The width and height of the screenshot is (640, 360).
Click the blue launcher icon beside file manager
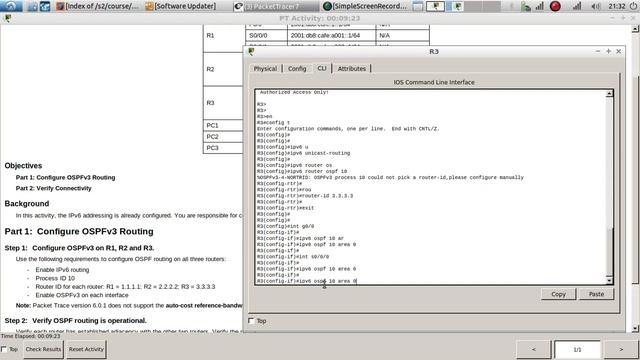[45, 6]
